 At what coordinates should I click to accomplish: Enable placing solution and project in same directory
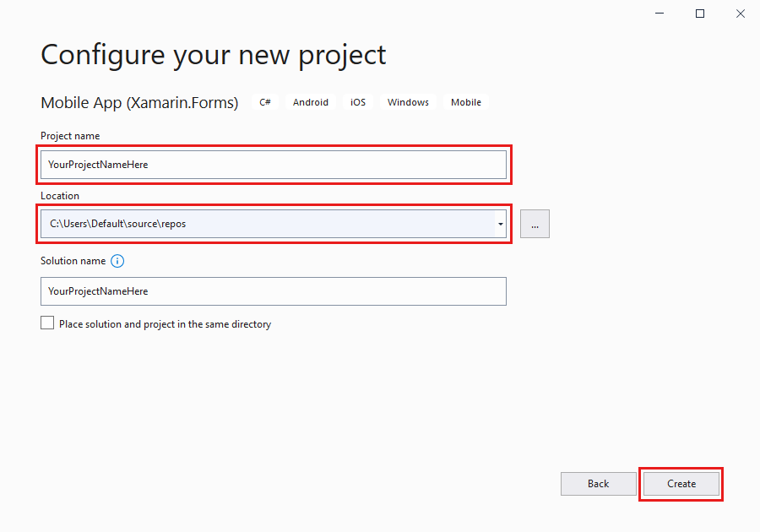(x=47, y=323)
